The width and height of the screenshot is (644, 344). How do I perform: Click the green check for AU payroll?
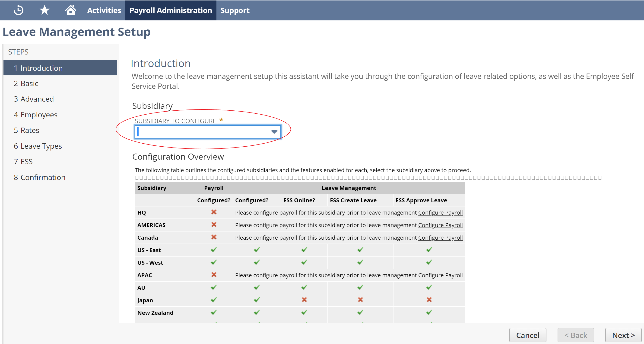click(x=213, y=287)
